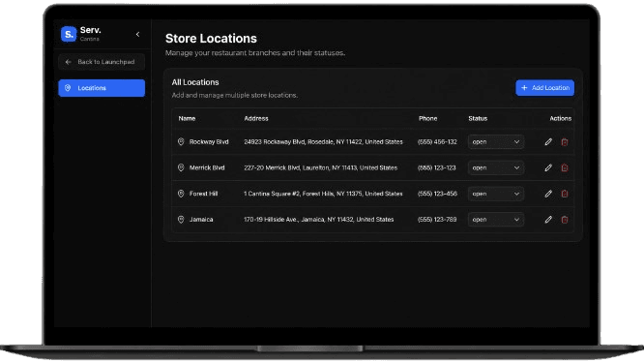644x363 pixels.
Task: Click phone number (555) 456-132
Action: (437, 142)
